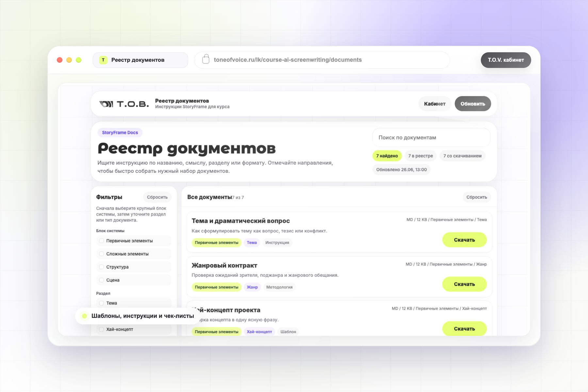Viewport: 588px width, 392px height.
Task: Check the Сложные элементы filter
Action: [102, 254]
